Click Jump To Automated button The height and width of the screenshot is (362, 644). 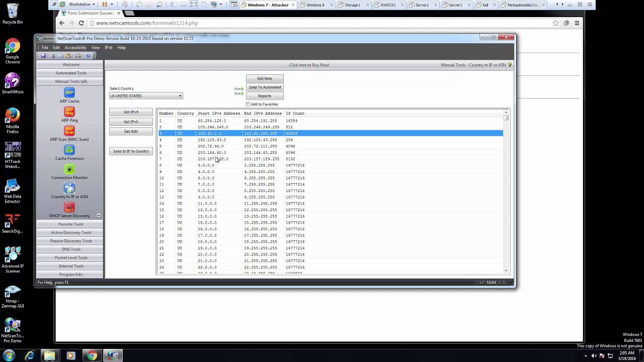click(x=265, y=87)
